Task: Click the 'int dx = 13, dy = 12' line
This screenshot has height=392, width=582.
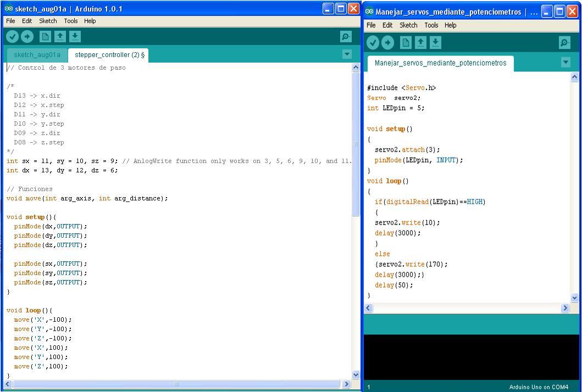Action: (x=62, y=170)
